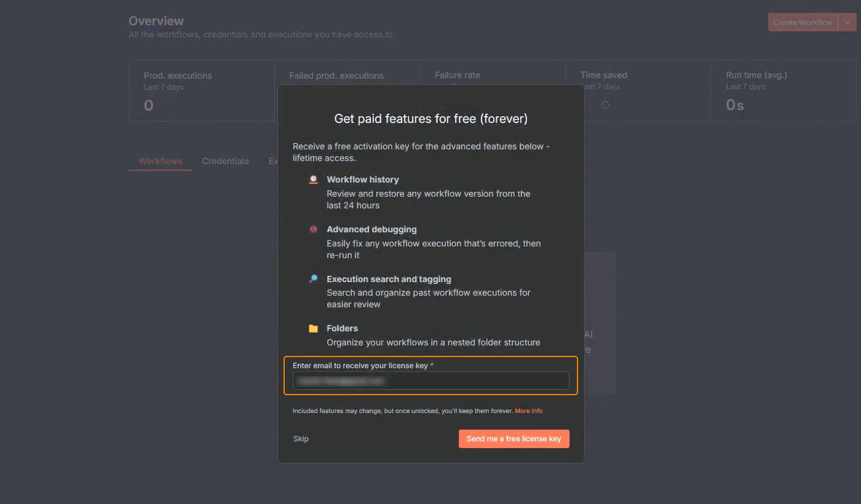Click the Workflow history clock icon

313,179
